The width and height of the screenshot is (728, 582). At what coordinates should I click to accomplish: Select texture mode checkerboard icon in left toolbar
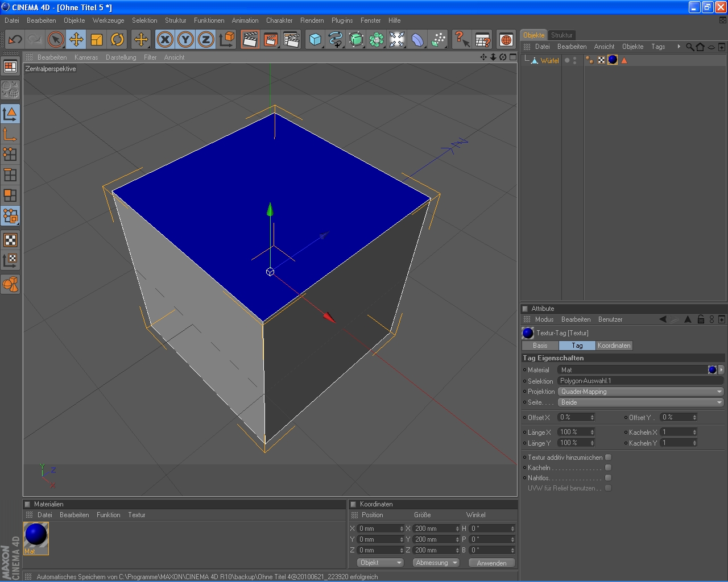pos(10,240)
